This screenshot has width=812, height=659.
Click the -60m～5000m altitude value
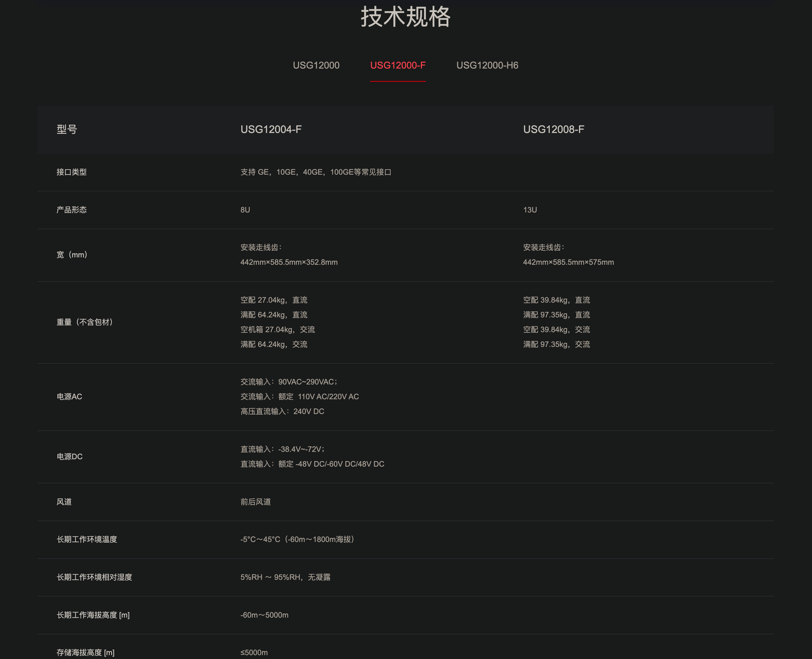(264, 615)
